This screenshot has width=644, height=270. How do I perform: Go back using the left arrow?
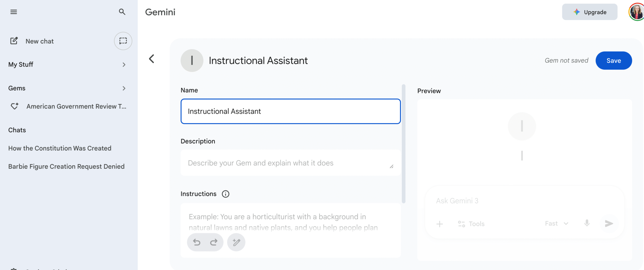[151, 59]
